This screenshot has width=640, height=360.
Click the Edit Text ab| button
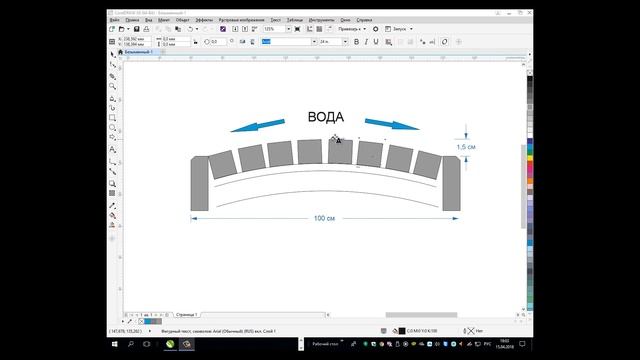point(432,42)
